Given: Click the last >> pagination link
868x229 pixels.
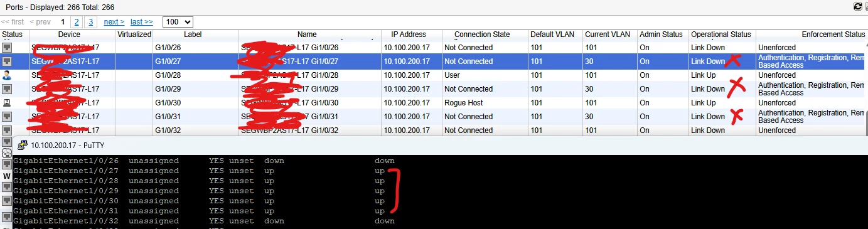Looking at the screenshot, I should (x=142, y=22).
